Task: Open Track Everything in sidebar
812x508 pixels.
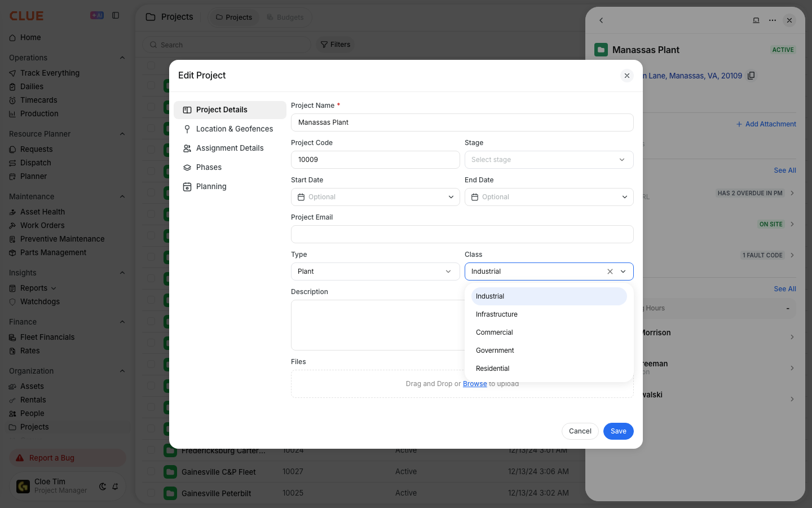Action: (x=50, y=73)
